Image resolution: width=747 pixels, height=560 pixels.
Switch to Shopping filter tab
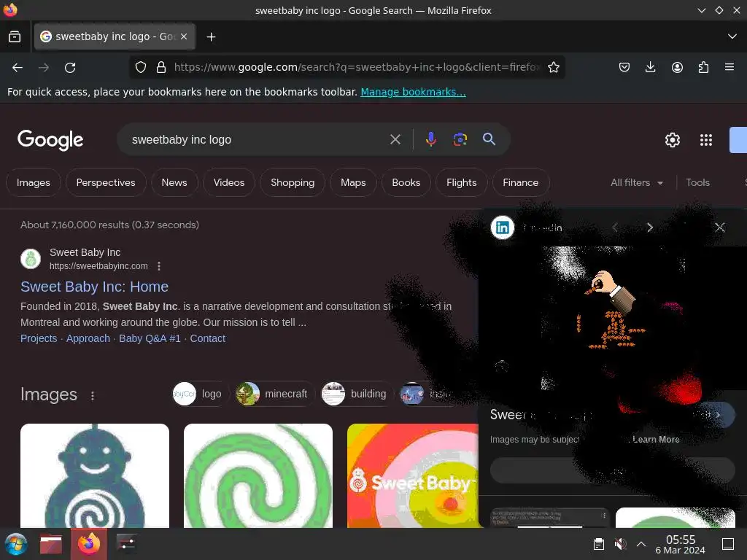point(293,182)
